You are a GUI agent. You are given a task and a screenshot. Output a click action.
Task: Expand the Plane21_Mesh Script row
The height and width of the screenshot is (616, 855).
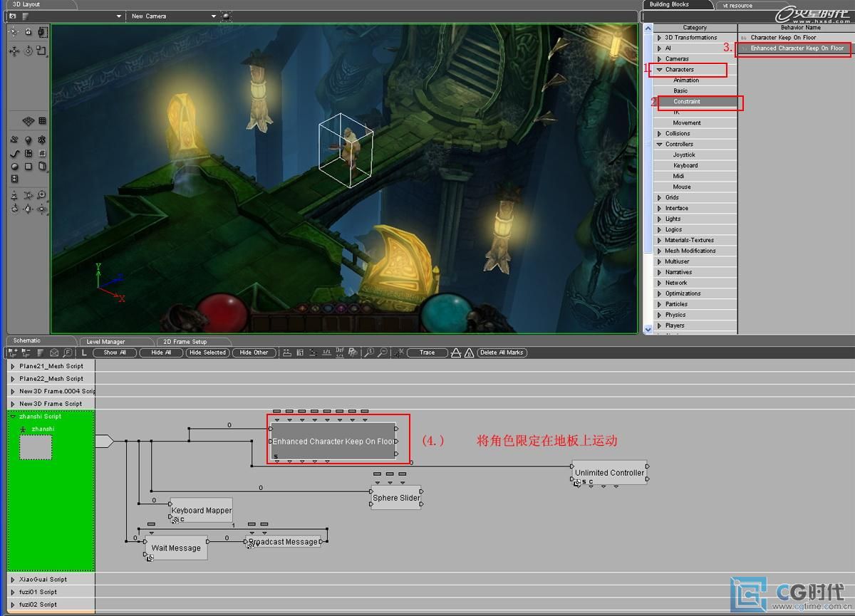pos(13,366)
